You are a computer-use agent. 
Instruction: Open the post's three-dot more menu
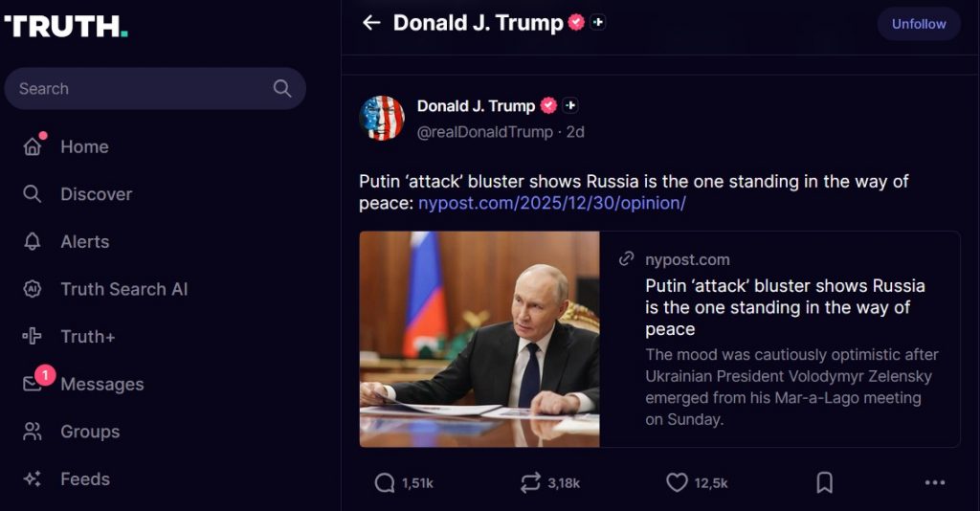click(935, 483)
